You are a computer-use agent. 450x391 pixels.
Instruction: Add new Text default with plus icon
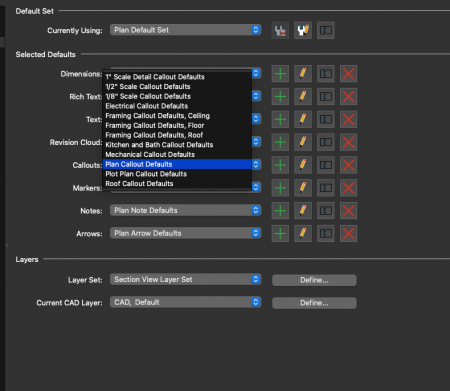(280, 119)
